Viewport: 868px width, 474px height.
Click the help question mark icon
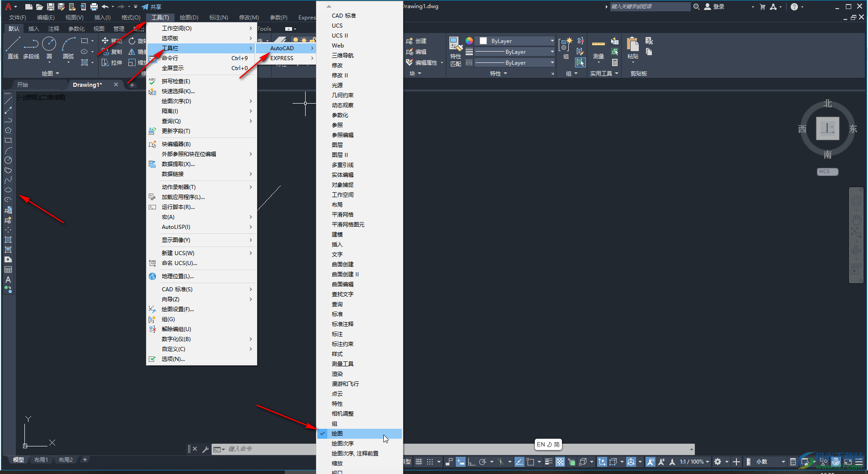coord(794,7)
